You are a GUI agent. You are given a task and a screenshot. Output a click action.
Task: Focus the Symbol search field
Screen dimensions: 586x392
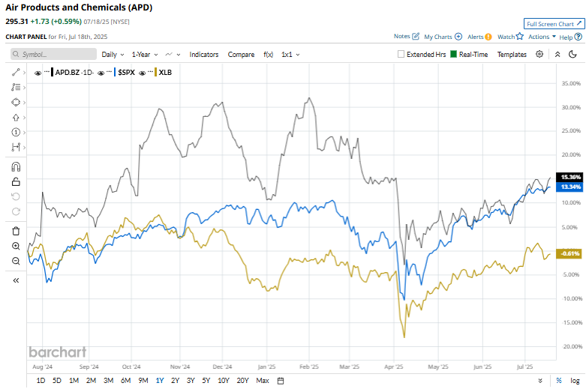coord(53,54)
